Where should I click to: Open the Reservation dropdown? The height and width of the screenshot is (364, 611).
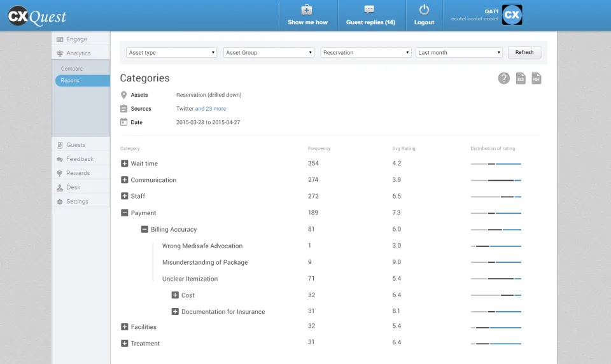point(365,53)
